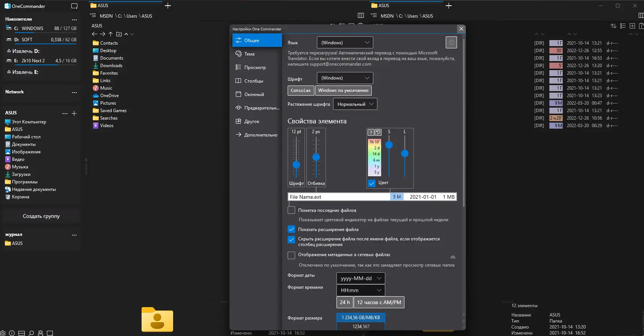Screen dimensions: 644x336
Task: Click the folder icon next to up arrow
Action: point(119,34)
